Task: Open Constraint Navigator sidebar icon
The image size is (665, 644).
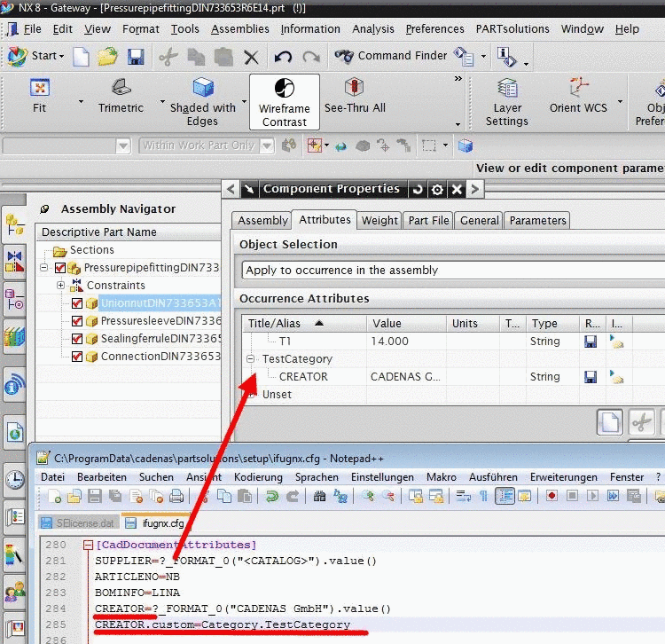Action: click(x=15, y=262)
